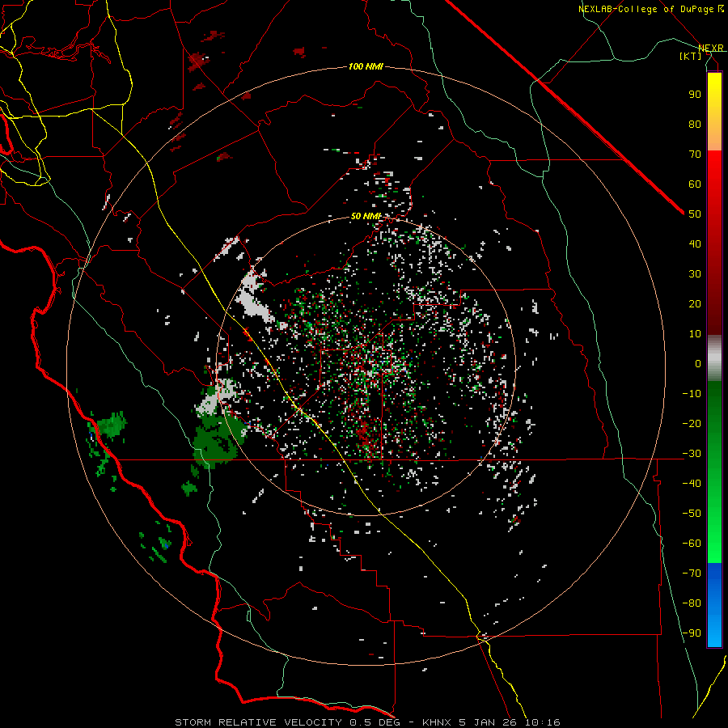
Task: Click the 0 knot scale label
Action: click(698, 363)
